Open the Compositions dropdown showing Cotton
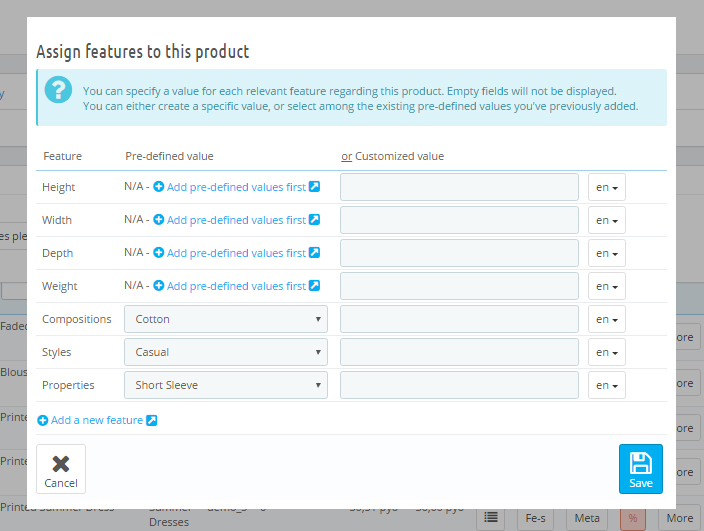This screenshot has width=704, height=531. tap(226, 319)
